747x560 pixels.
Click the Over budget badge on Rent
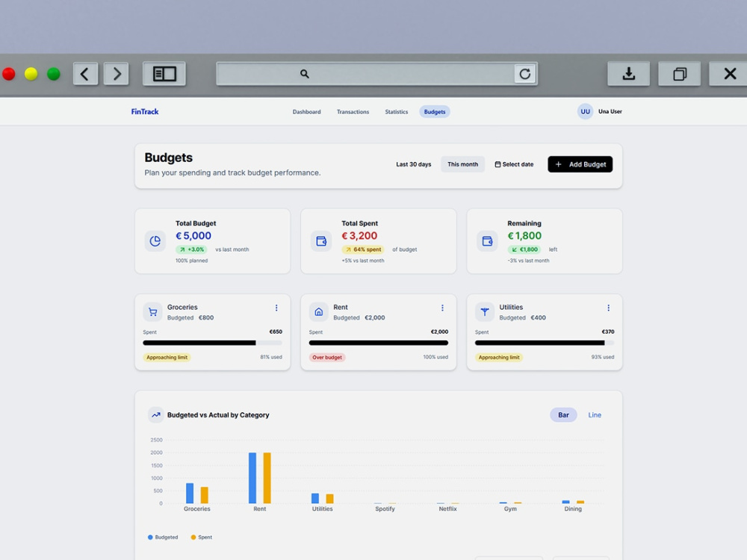click(x=327, y=357)
